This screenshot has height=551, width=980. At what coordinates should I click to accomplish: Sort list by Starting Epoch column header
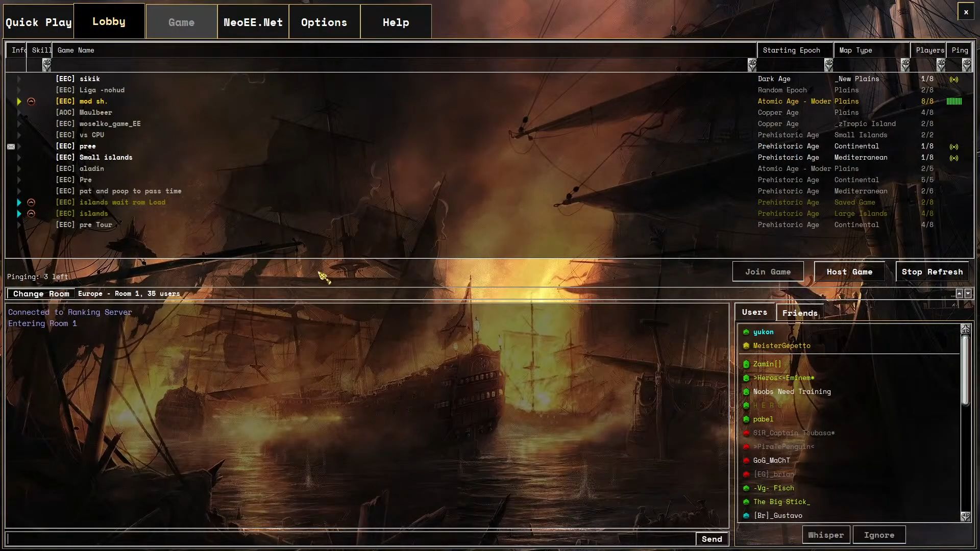796,50
